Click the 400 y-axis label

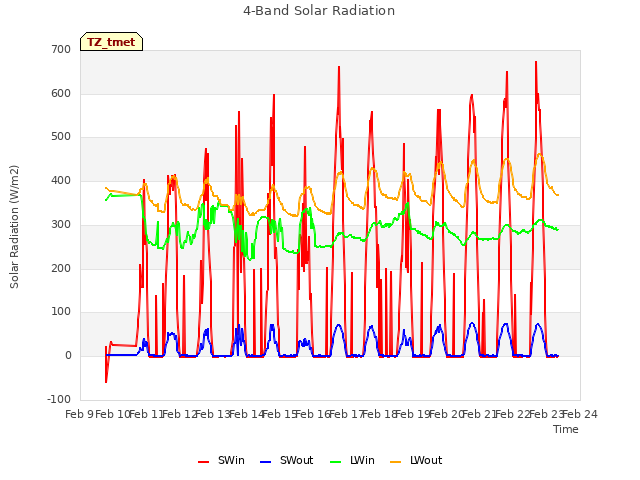(61, 180)
